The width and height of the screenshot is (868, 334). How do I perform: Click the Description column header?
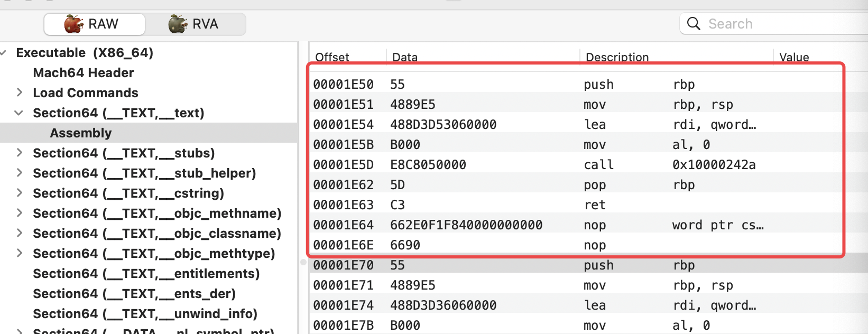click(x=617, y=57)
